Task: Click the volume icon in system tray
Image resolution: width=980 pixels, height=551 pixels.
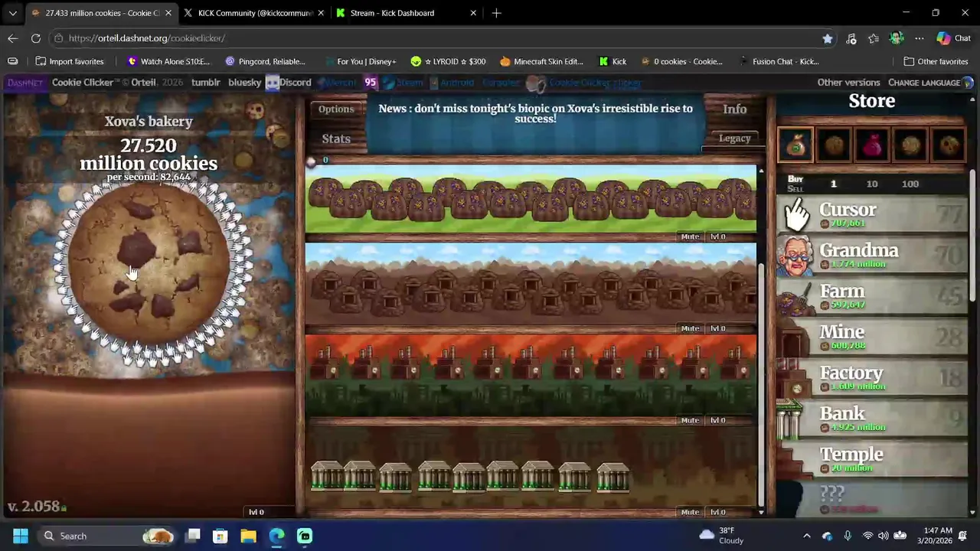Action: pyautogui.click(x=884, y=536)
